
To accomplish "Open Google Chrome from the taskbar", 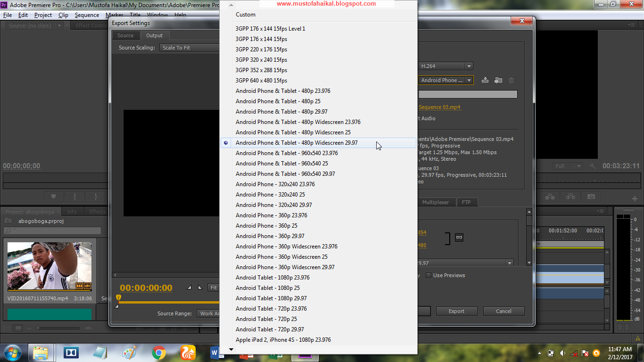I will point(159,353).
